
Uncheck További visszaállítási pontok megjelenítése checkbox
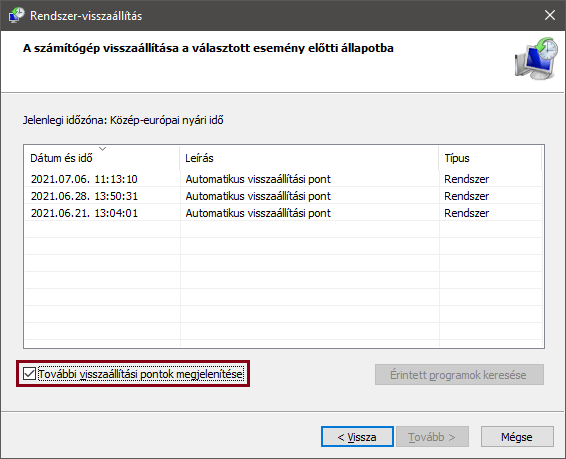29,374
